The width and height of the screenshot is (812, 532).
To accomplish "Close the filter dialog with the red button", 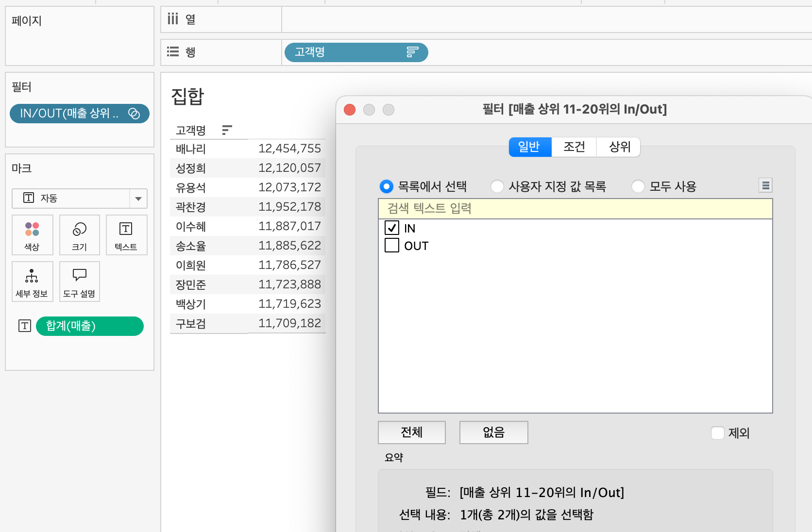I will 350,110.
